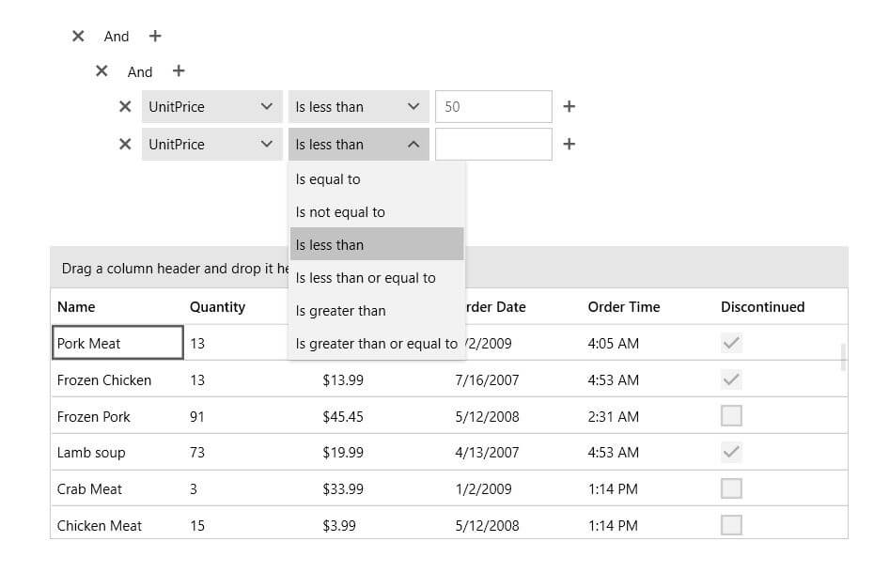Remove the top-level And filter group
Image resolution: width=889 pixels, height=588 pixels.
[x=78, y=36]
